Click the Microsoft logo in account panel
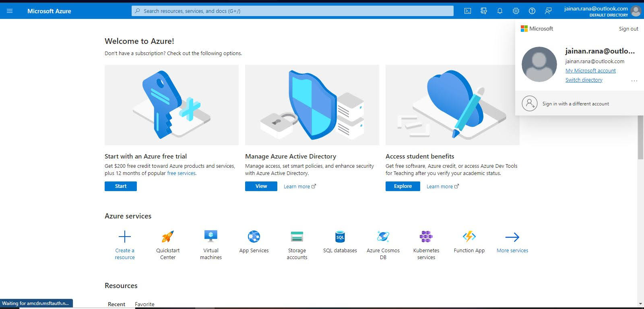 pos(537,29)
